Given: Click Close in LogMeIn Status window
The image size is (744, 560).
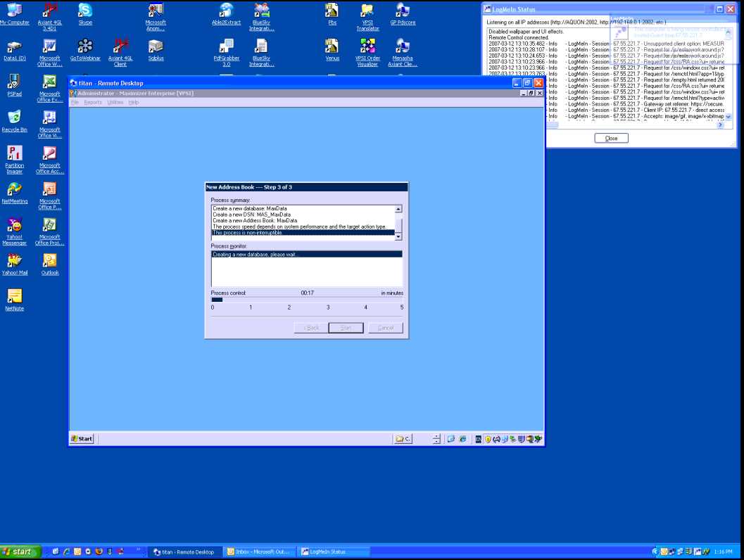Looking at the screenshot, I should pyautogui.click(x=611, y=139).
